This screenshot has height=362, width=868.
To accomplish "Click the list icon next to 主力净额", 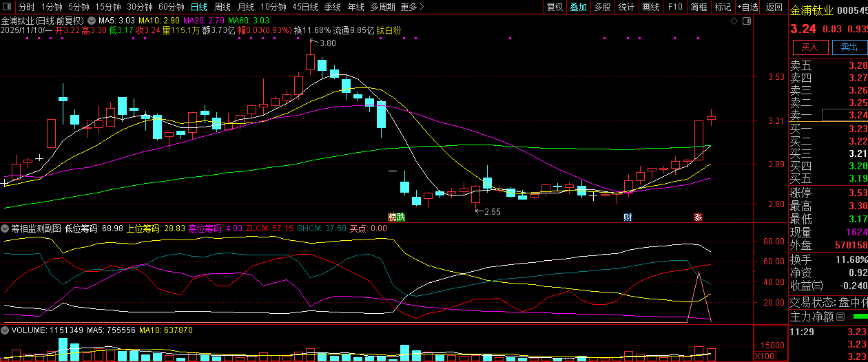I will tap(839, 317).
